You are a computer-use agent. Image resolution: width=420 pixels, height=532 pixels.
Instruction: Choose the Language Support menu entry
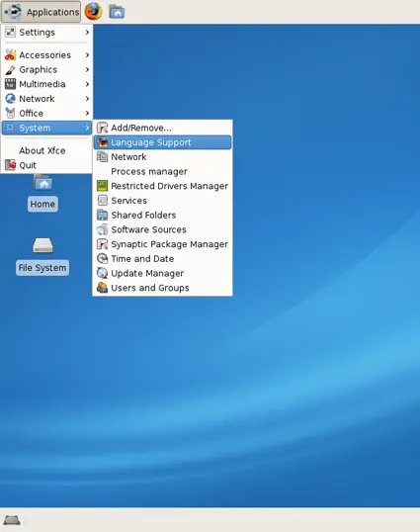pos(162,142)
